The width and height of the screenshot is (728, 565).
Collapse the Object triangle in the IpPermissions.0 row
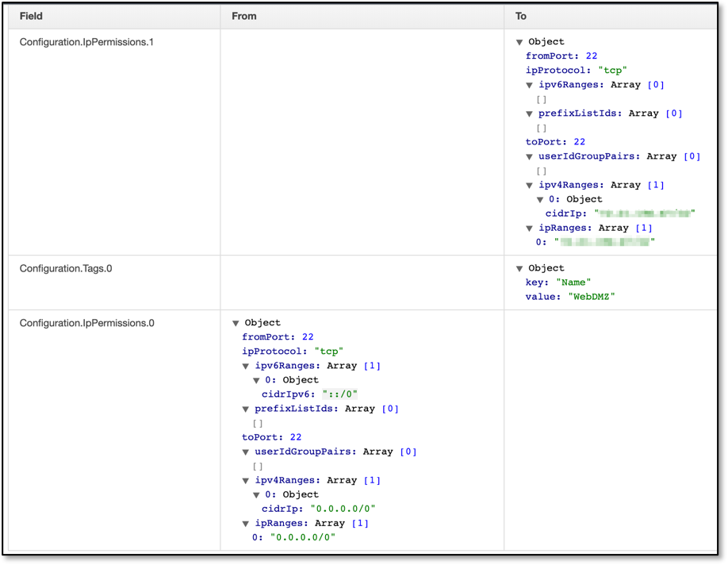click(x=236, y=323)
